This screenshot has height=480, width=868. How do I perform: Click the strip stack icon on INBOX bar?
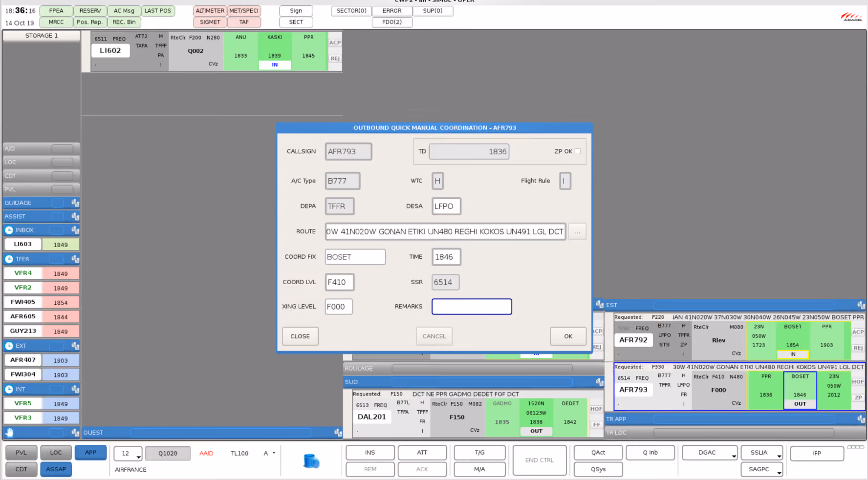tap(75, 230)
